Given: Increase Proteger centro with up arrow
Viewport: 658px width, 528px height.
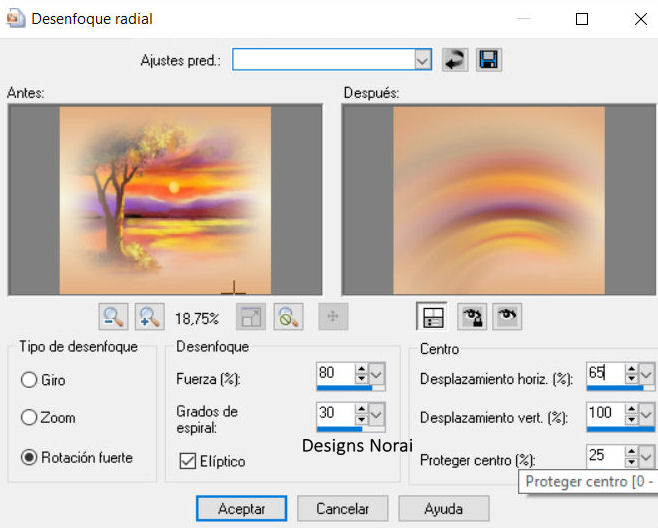Looking at the screenshot, I should (x=632, y=451).
